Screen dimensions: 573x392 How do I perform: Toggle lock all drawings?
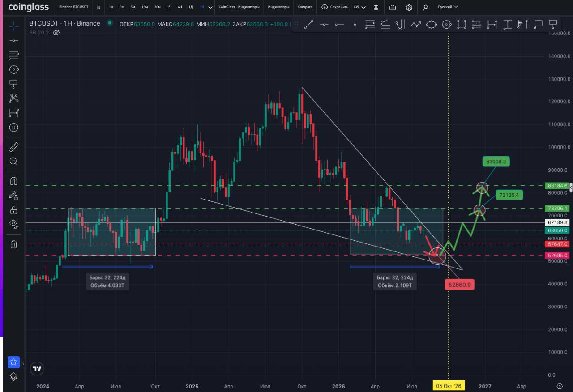(x=14, y=209)
